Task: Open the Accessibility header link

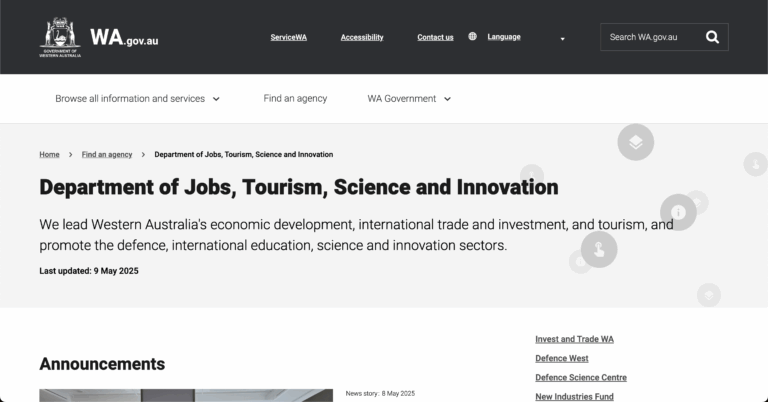Action: point(362,37)
